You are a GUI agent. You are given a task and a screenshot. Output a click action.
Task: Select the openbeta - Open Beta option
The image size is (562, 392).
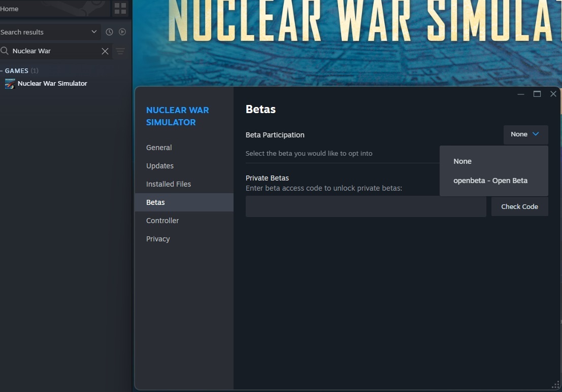click(x=490, y=180)
